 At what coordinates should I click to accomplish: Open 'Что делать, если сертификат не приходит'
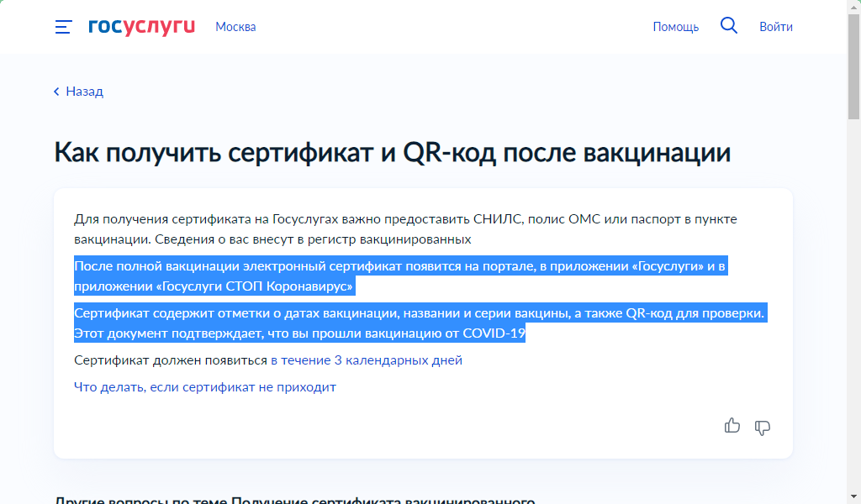205,387
